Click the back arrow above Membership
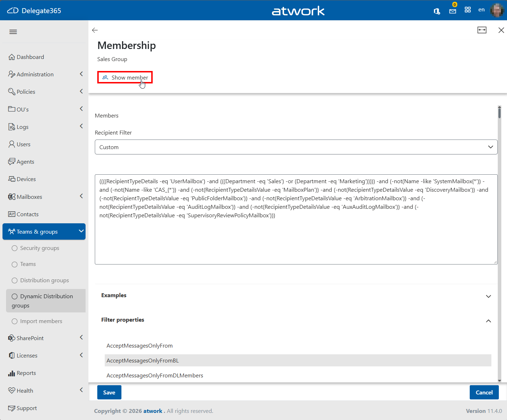 click(95, 30)
